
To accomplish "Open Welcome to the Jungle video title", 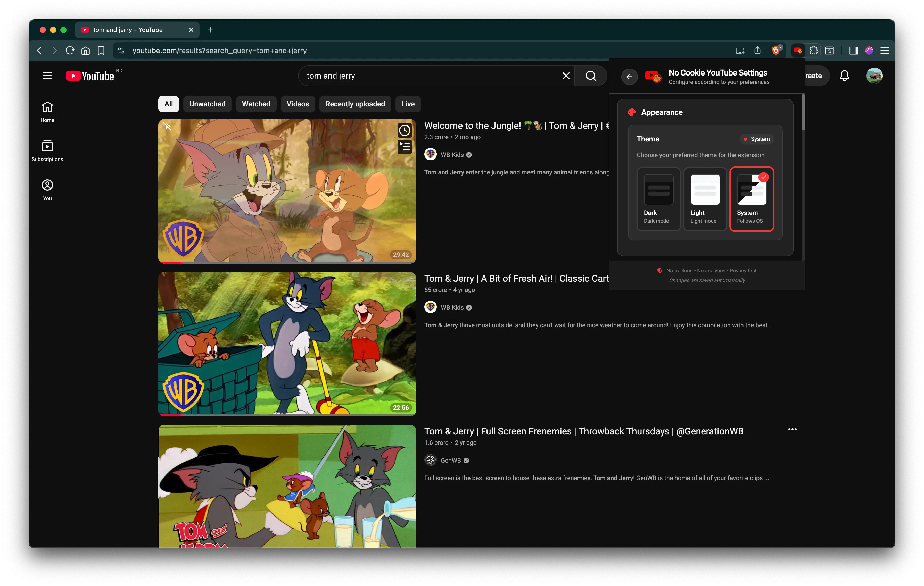I will (x=516, y=126).
